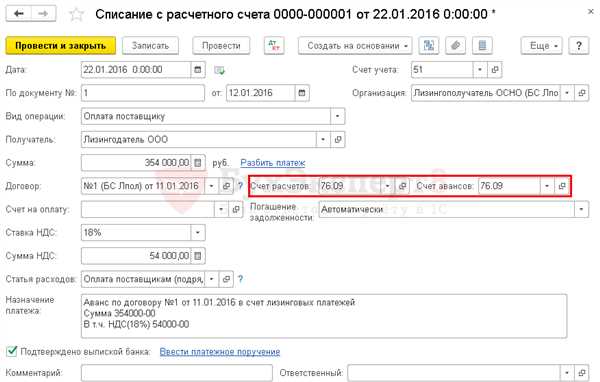600x382 pixels.
Task: Go forward with the right arrow button
Action: click(43, 14)
